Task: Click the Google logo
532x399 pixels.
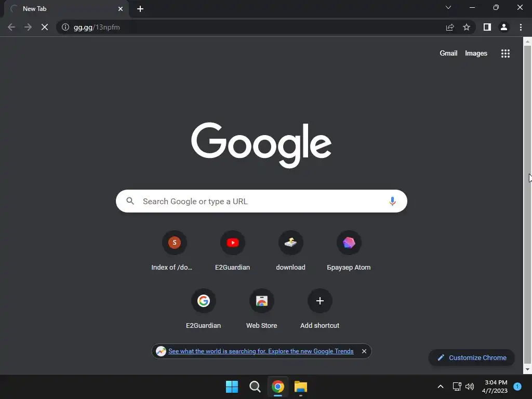Action: point(261,145)
